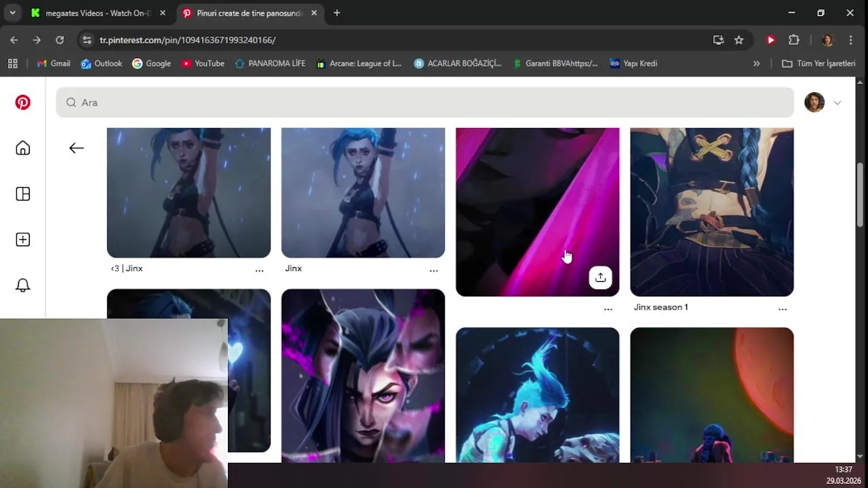Reload the Pinterest page

point(60,40)
